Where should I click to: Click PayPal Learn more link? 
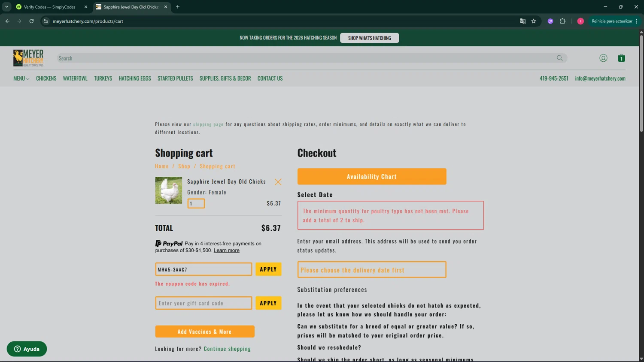tap(227, 250)
